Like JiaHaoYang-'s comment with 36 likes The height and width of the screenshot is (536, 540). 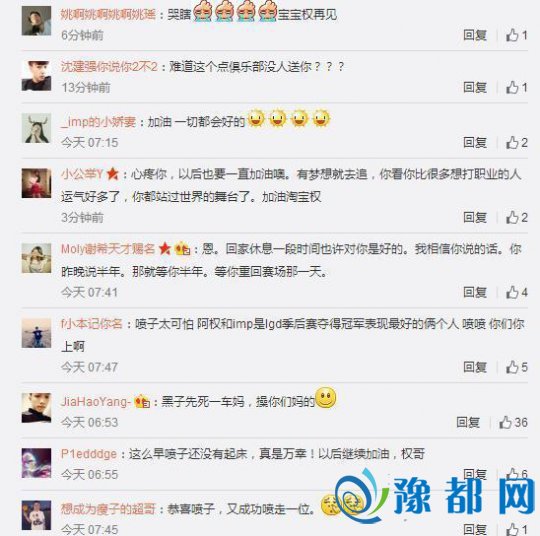pyautogui.click(x=513, y=422)
